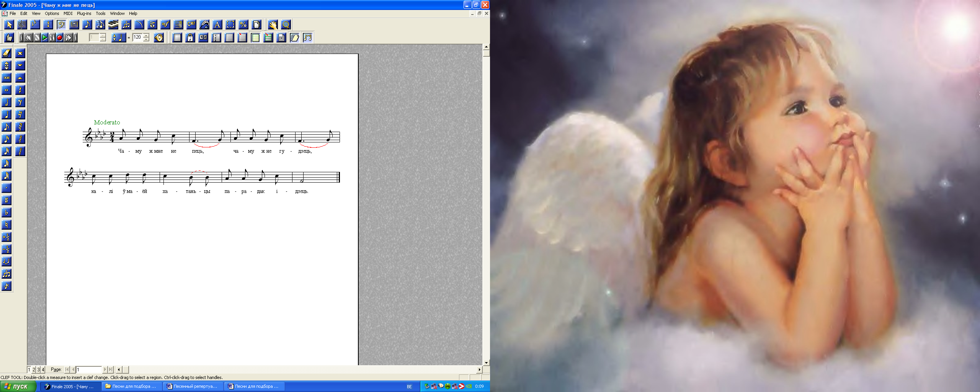
Task: Select the Simple Entry eighth-note tool
Action: tap(87, 25)
